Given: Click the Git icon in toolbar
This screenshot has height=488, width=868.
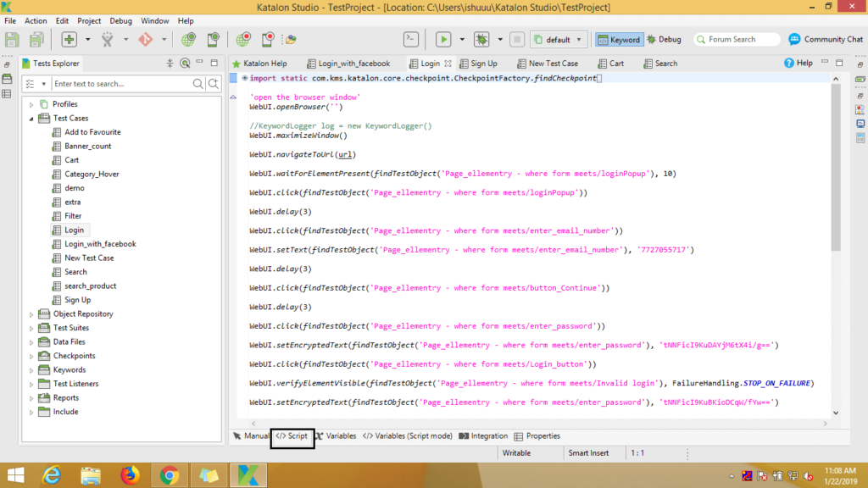Looking at the screenshot, I should coord(146,39).
